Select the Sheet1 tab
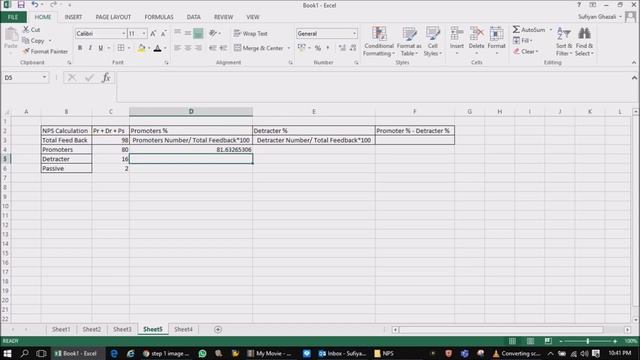 (61, 329)
